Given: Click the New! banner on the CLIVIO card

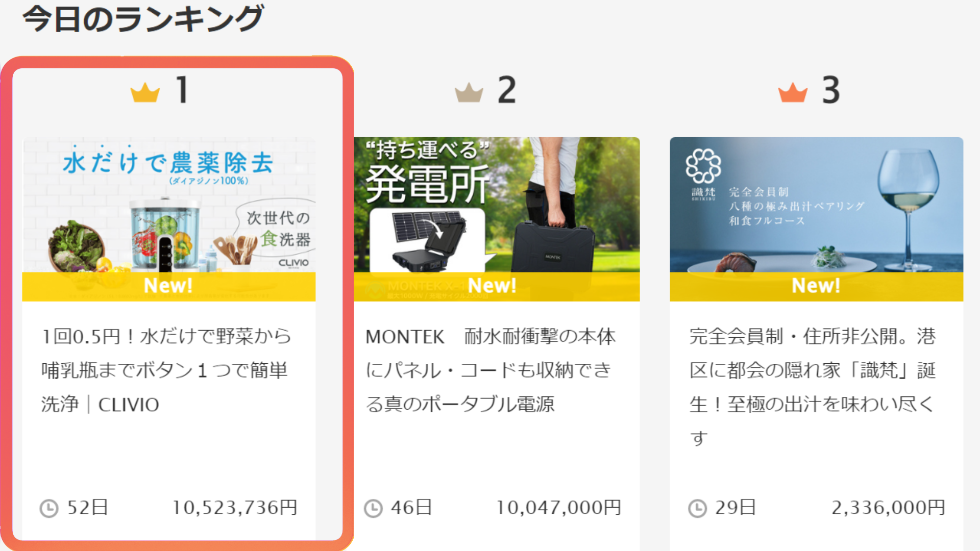Looking at the screenshot, I should (169, 286).
